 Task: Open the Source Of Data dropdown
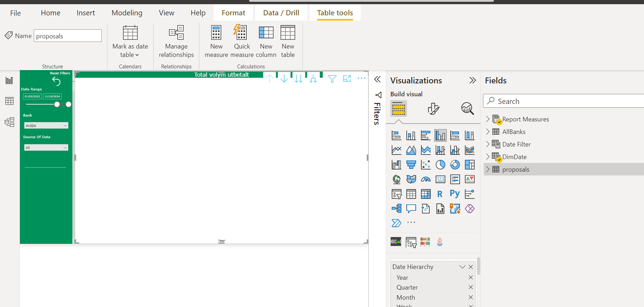tap(46, 148)
